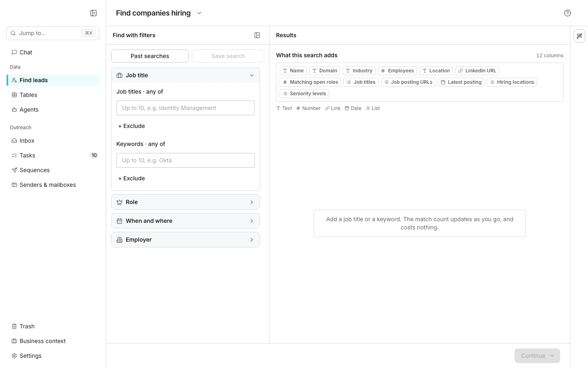The height and width of the screenshot is (368, 588).
Task: Expand the Role section
Action: (x=185, y=202)
